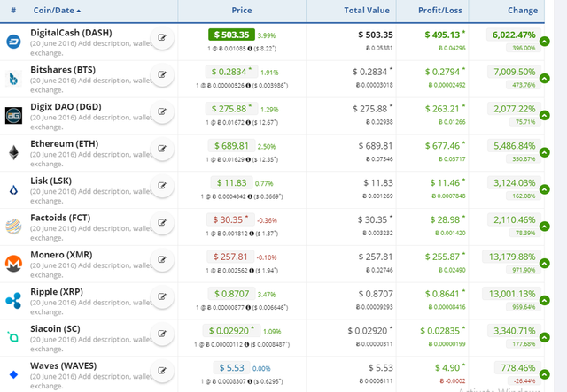
Task: Edit the Lisk (LSK) entry
Action: pos(162,185)
